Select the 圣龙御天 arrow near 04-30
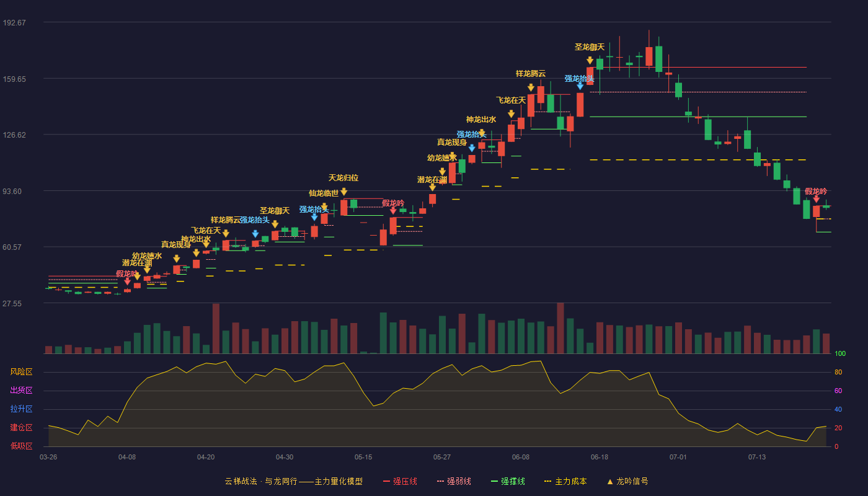868x496 pixels. click(x=275, y=224)
